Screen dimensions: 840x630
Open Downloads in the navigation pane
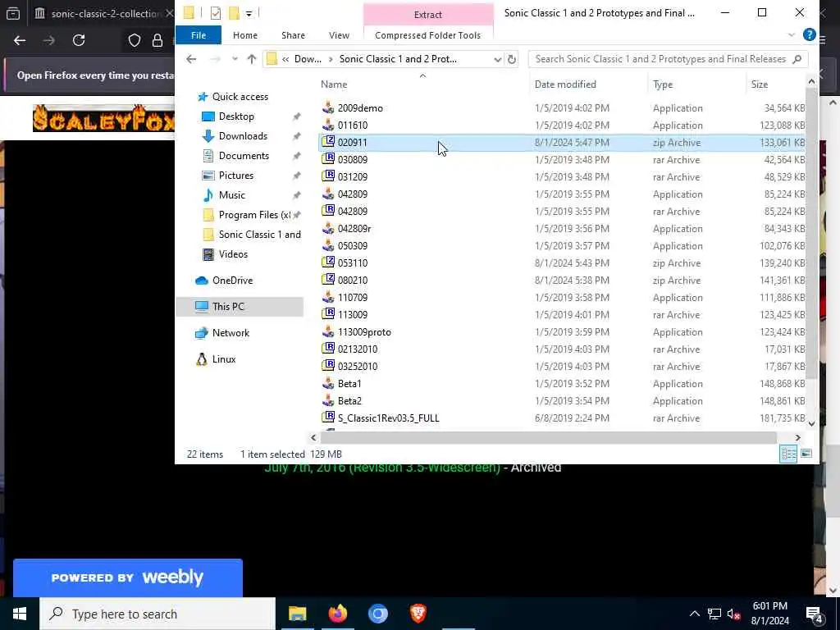coord(243,136)
